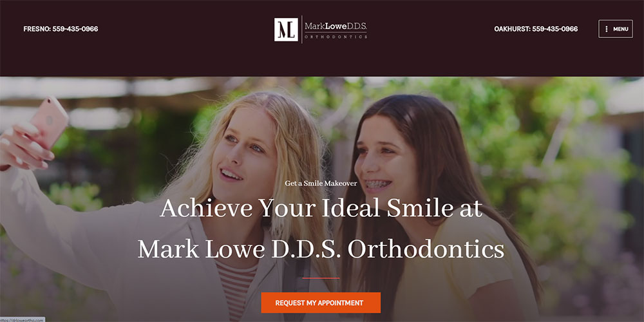Click the orange divider line below headline
644x322 pixels.
(321, 278)
